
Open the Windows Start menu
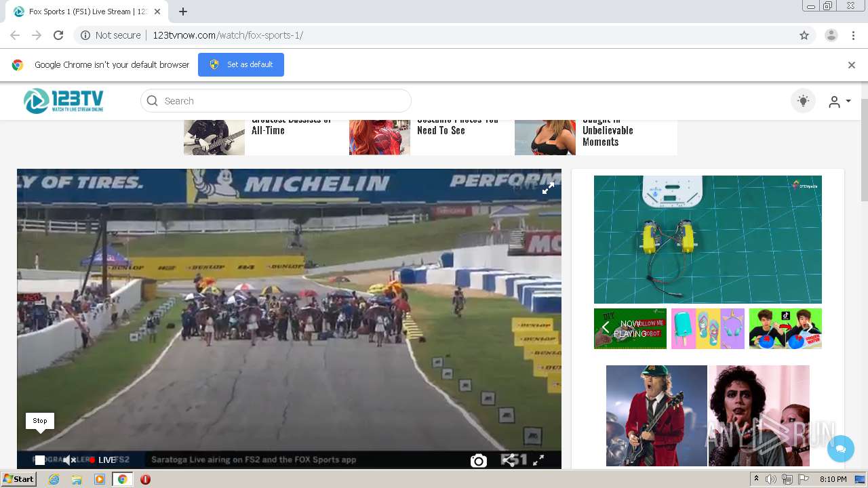pos(18,479)
